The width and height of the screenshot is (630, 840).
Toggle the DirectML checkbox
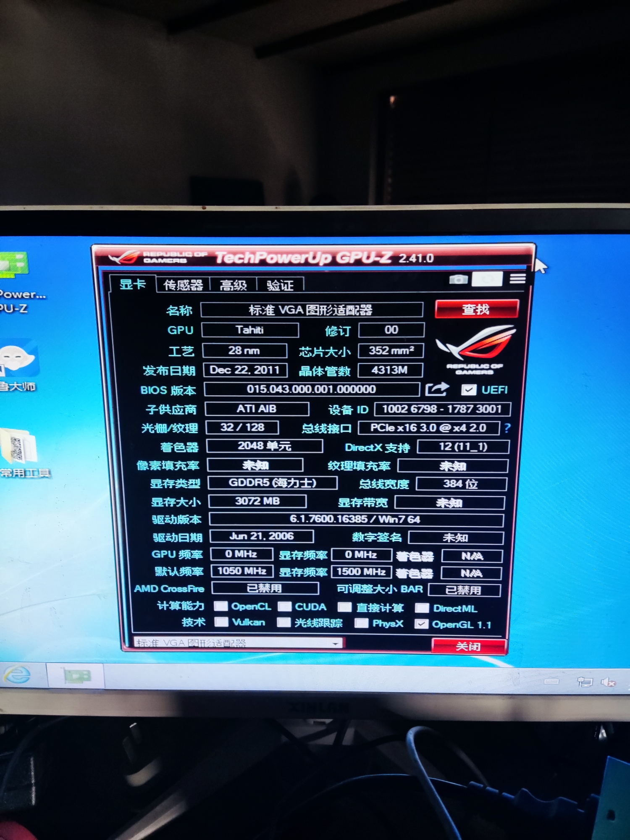(x=422, y=608)
